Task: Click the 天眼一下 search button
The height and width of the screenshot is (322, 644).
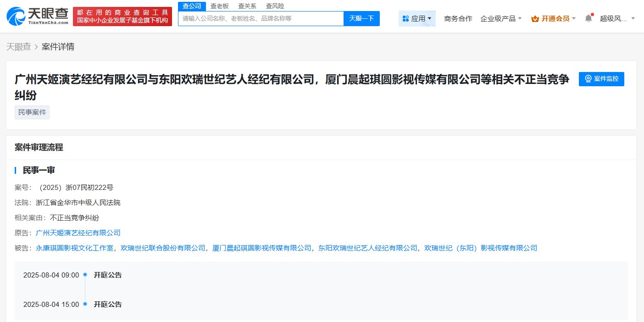Action: click(361, 18)
